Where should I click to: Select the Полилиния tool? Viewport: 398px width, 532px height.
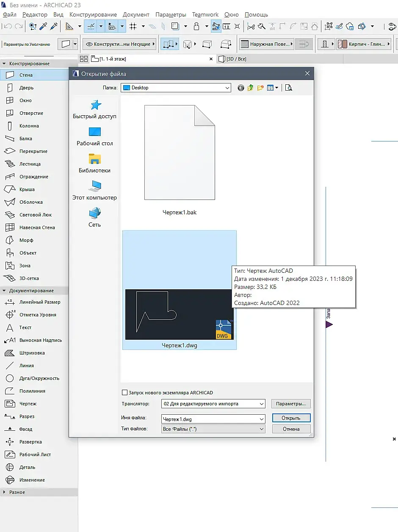point(32,391)
